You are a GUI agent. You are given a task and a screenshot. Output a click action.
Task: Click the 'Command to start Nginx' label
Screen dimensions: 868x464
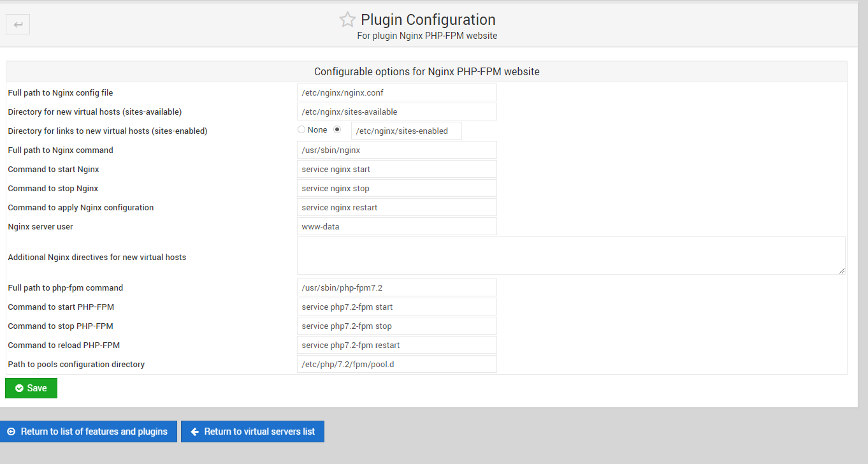[54, 170]
